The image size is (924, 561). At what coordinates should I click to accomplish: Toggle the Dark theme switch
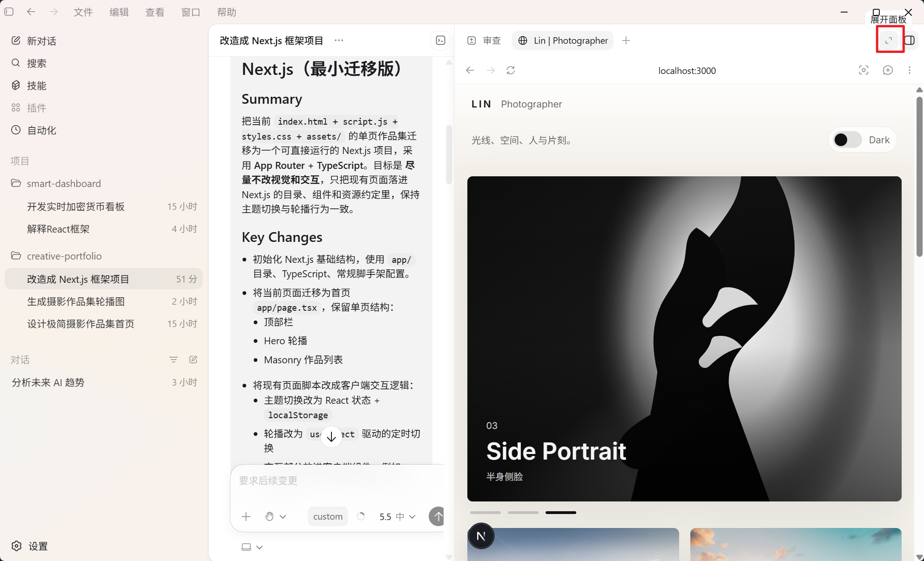[x=848, y=140]
